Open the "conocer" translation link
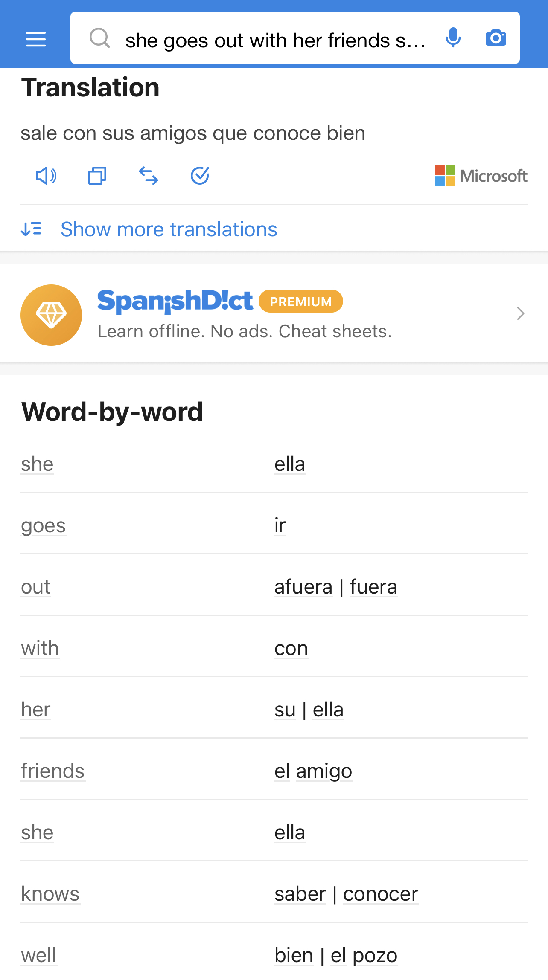The width and height of the screenshot is (548, 980). point(380,894)
